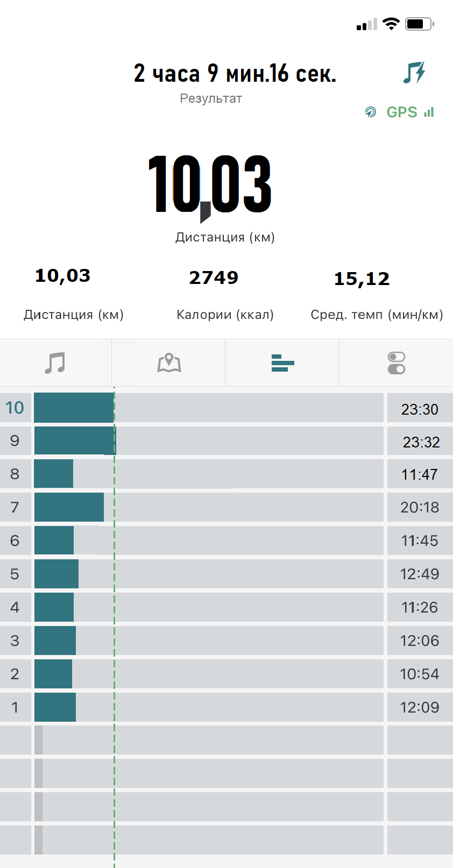Tap the large 10,03 distance value

point(210,184)
